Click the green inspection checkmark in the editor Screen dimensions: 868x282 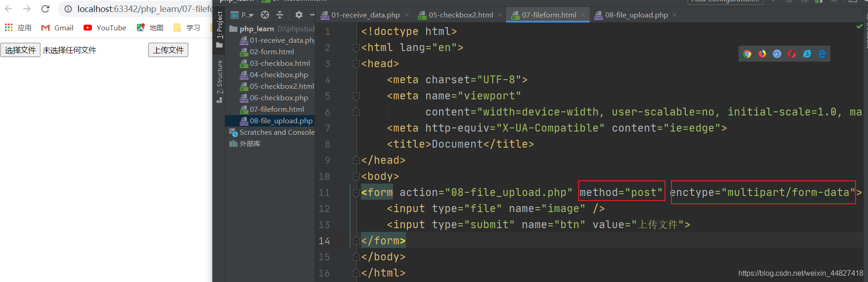(x=859, y=27)
